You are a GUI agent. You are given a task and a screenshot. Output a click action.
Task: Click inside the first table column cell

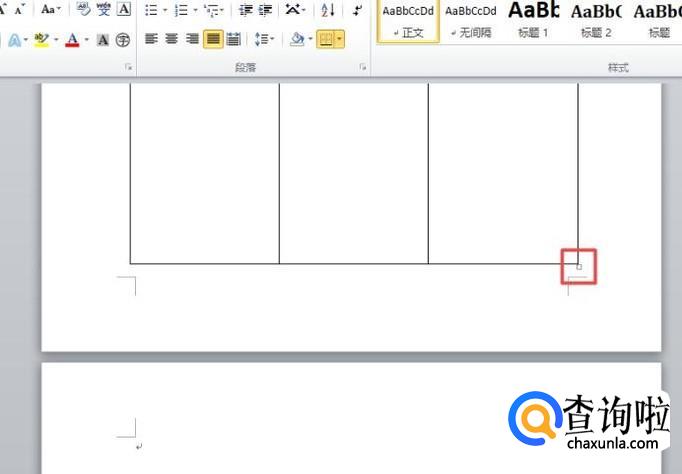coord(204,173)
